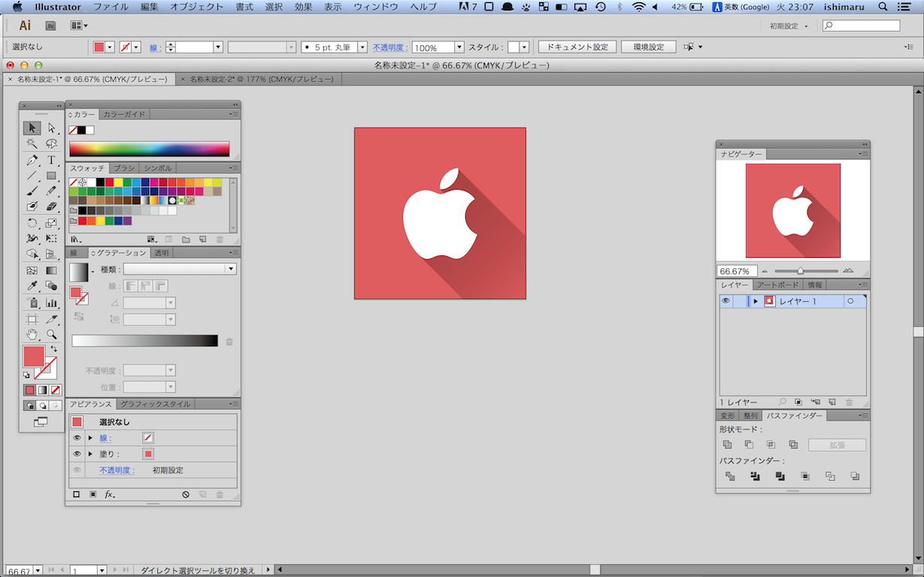Switch to the ブラシ tab
The height and width of the screenshot is (577, 924).
tap(124, 168)
